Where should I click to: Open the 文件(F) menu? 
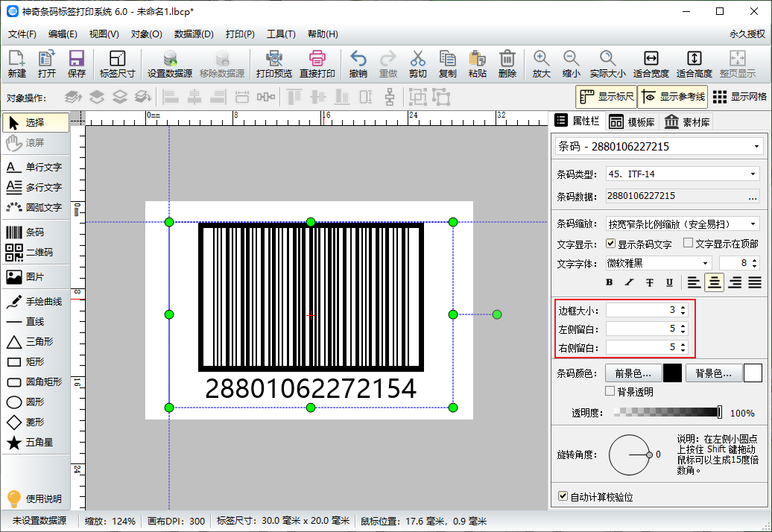(x=22, y=34)
